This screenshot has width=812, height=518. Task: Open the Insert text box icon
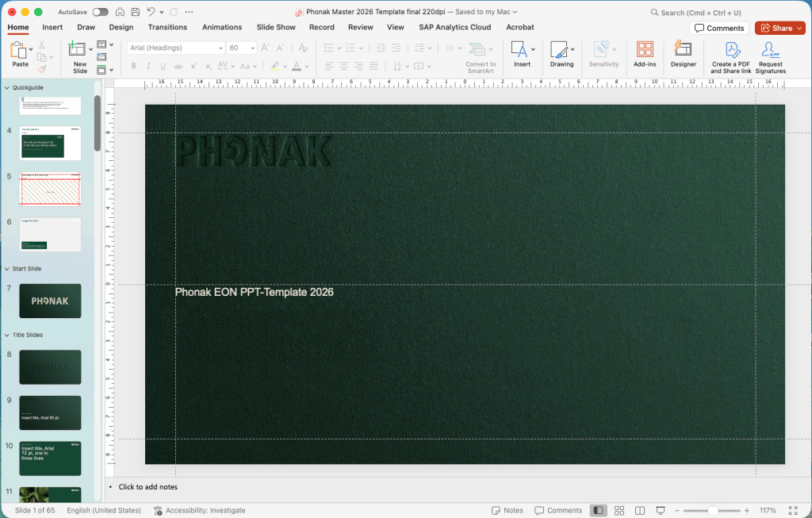coord(519,49)
